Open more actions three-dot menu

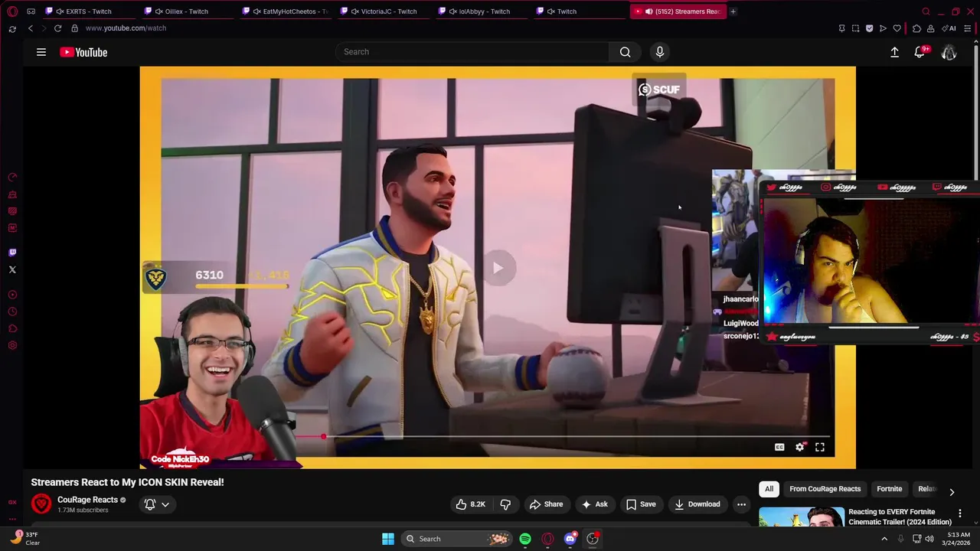click(x=741, y=504)
